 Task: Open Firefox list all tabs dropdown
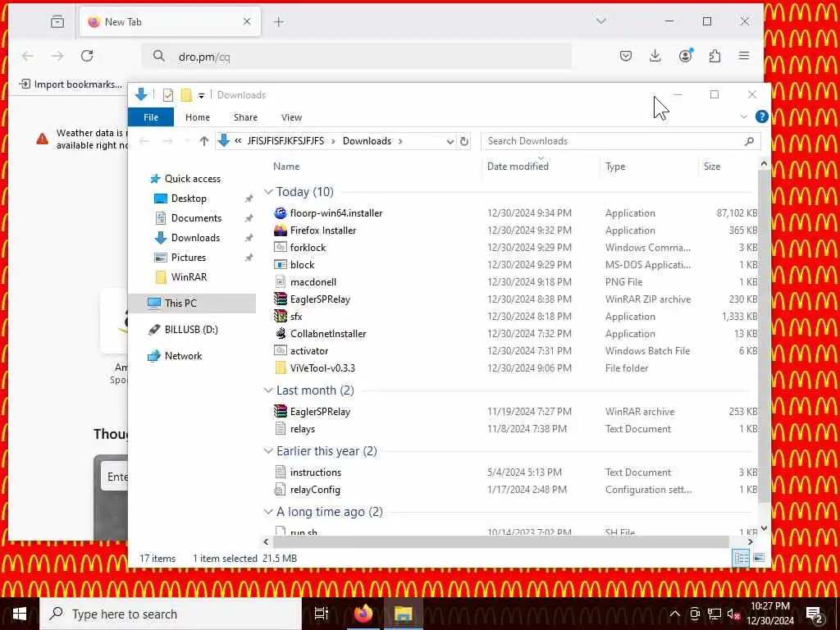click(x=601, y=21)
